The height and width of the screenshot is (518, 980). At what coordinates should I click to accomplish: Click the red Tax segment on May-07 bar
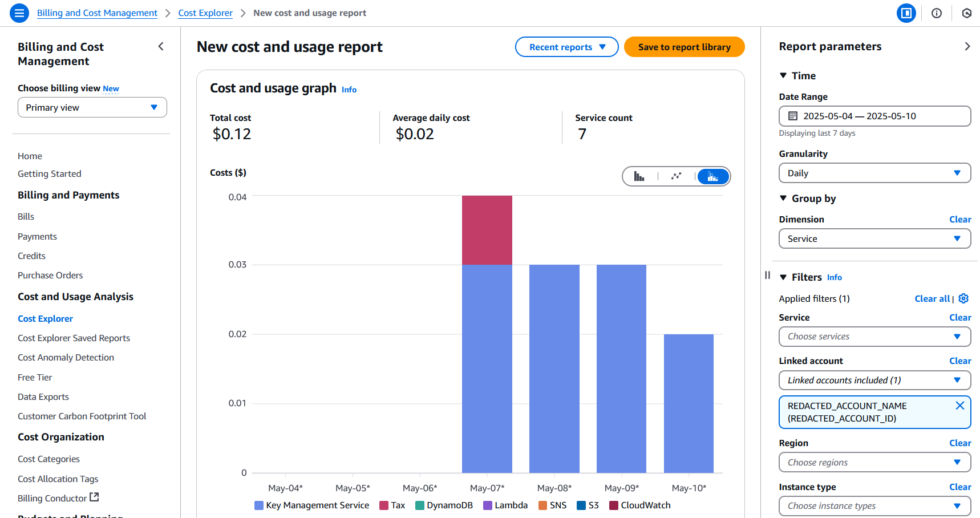(487, 230)
